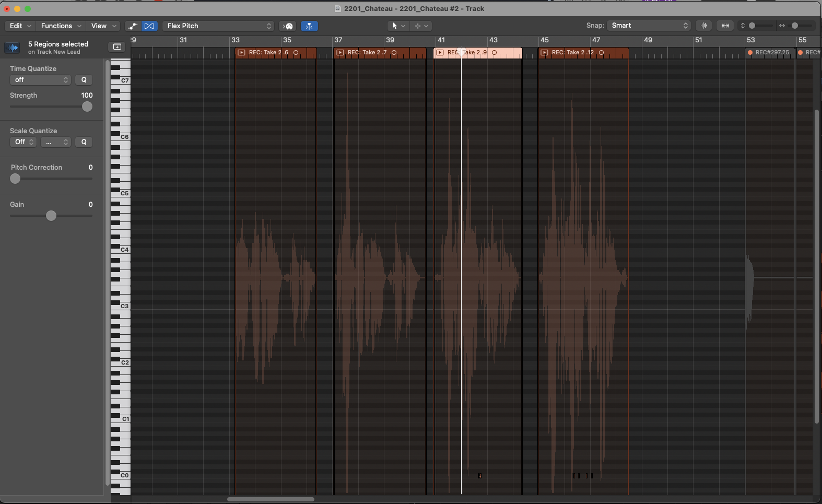Open the Scale Quantize Off dropdown

(23, 142)
